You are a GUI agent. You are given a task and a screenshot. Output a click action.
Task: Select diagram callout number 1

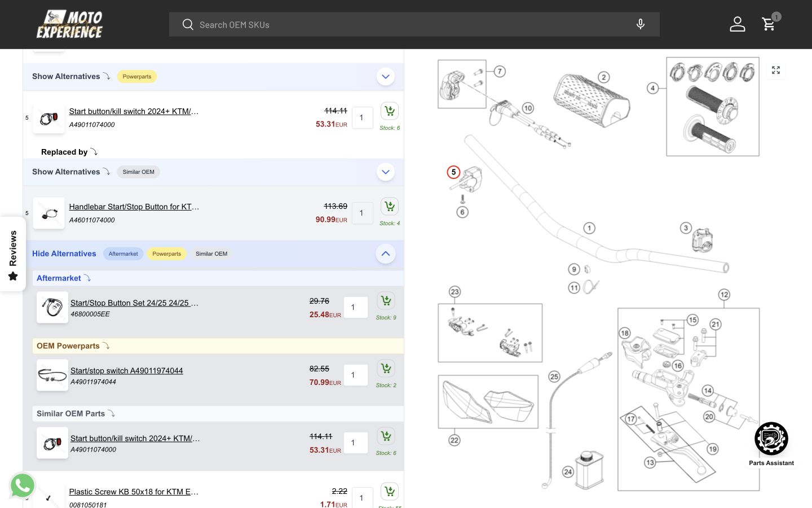click(x=589, y=228)
